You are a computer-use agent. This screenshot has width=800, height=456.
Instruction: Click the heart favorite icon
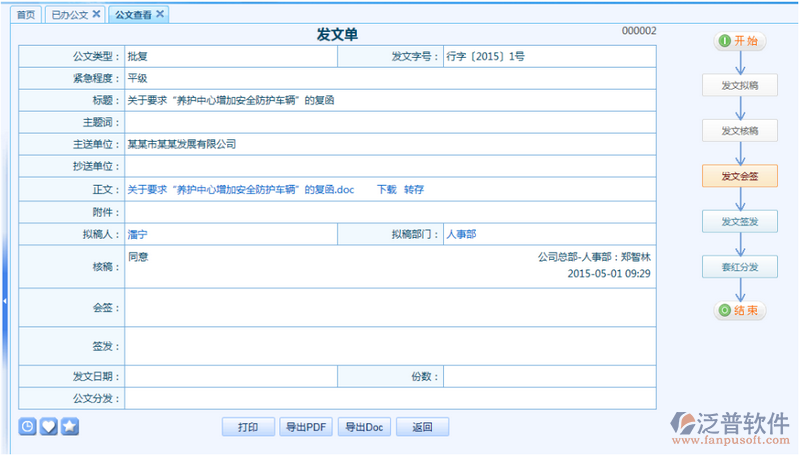tap(49, 427)
